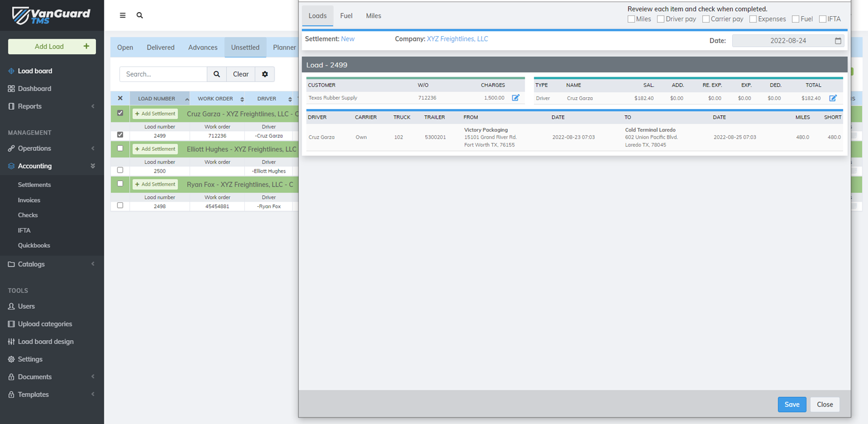Screen dimensions: 868x424
Task: Open load board search settings gear
Action: pyautogui.click(x=265, y=74)
